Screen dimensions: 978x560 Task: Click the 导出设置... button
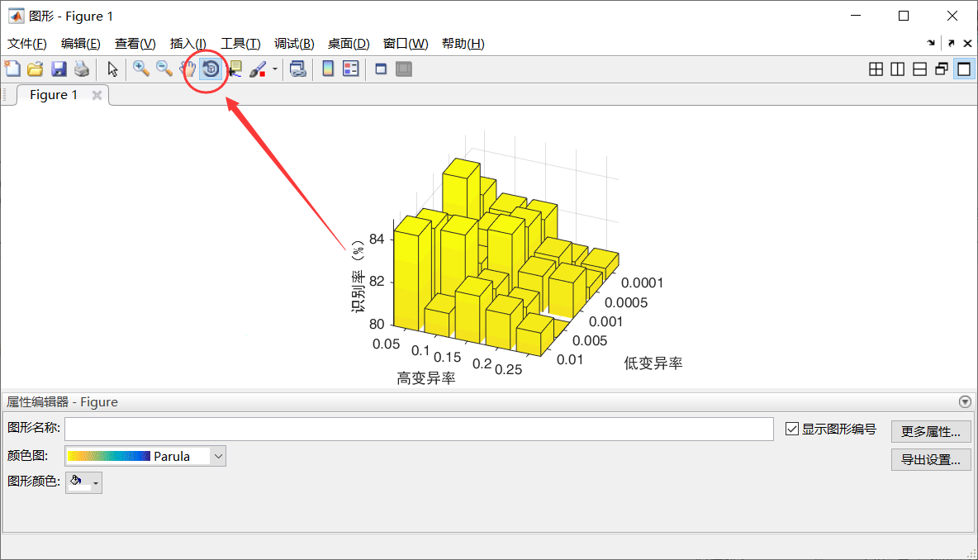(931, 459)
